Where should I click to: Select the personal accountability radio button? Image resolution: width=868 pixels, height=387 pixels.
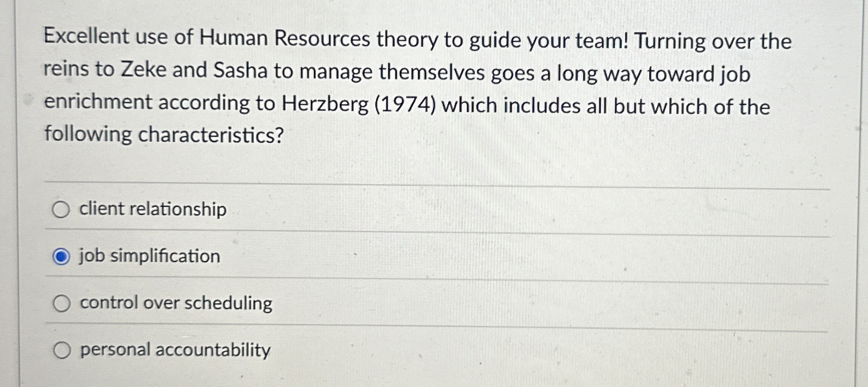[62, 350]
